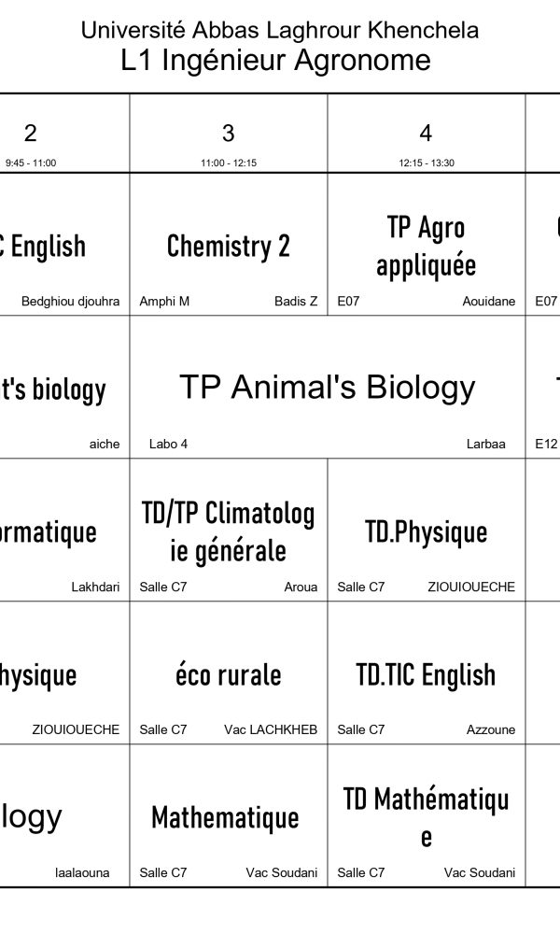Click period 3 column header
The height and width of the screenshot is (934, 560).
point(229,134)
